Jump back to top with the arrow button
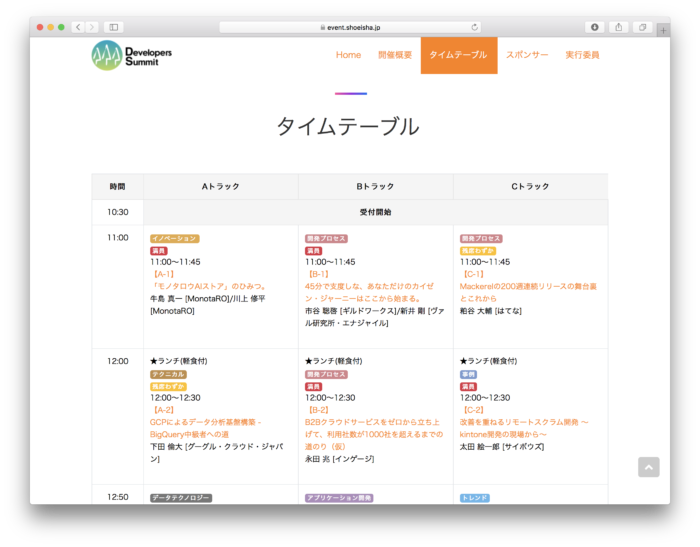The width and height of the screenshot is (700, 547). 649,467
